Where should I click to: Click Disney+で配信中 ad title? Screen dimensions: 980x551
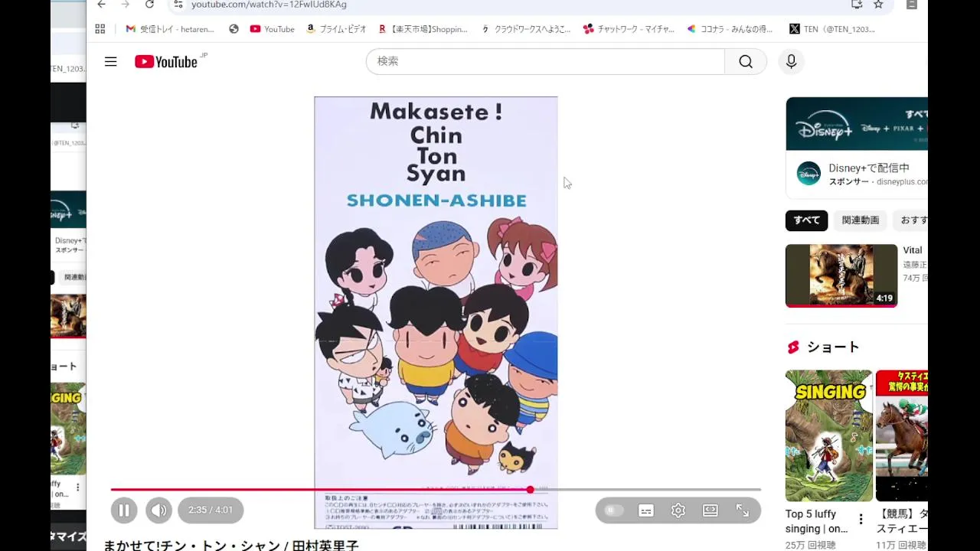(x=869, y=168)
